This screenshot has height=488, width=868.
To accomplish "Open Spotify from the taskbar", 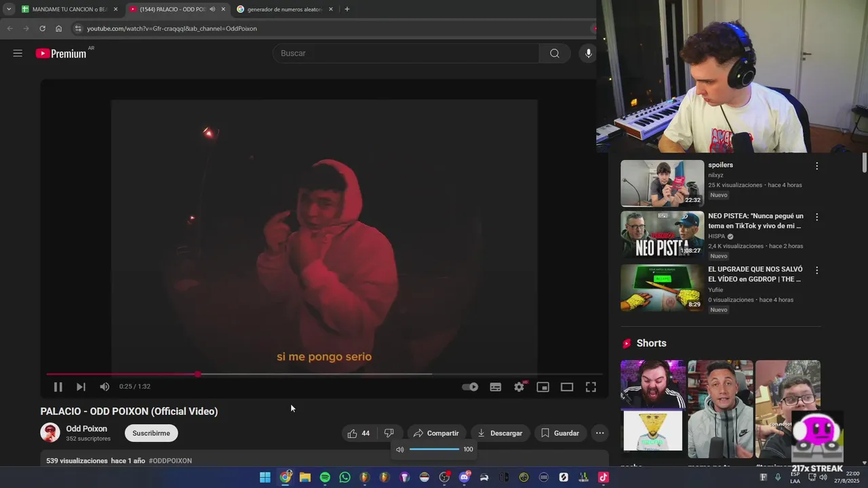I will (x=325, y=477).
